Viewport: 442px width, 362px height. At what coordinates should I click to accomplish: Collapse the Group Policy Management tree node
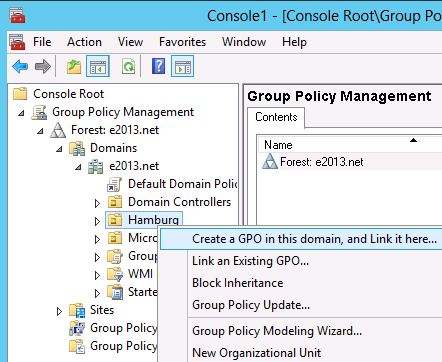(21, 113)
